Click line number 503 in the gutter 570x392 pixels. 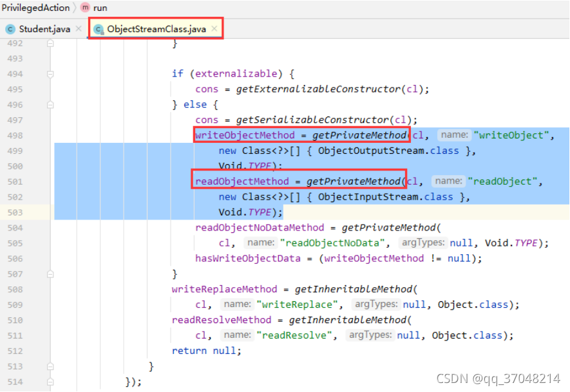(x=15, y=212)
